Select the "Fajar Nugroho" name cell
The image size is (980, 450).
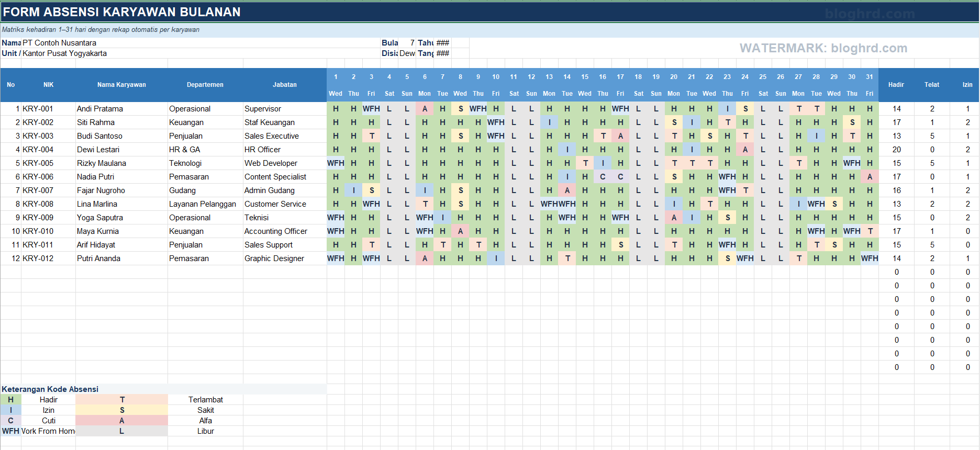121,190
